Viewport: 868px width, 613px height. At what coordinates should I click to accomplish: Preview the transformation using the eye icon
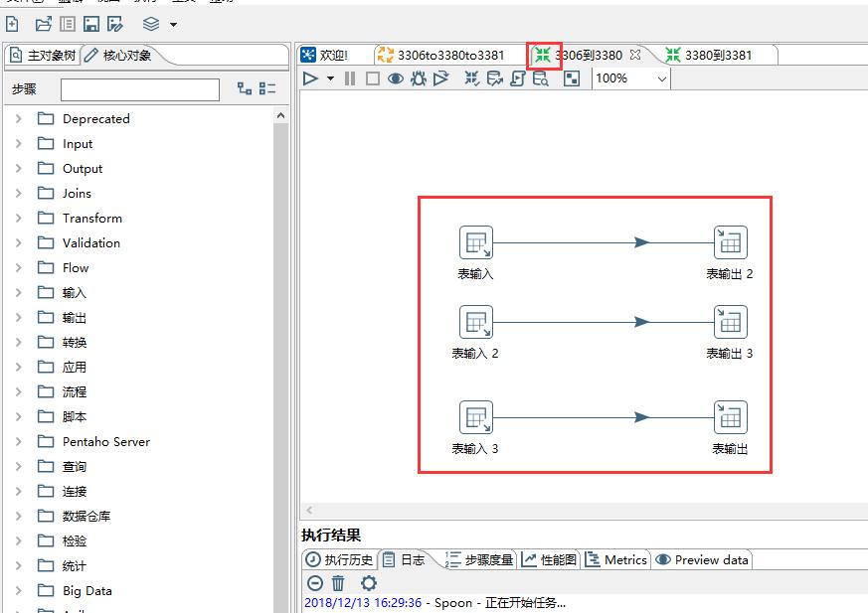[x=395, y=78]
